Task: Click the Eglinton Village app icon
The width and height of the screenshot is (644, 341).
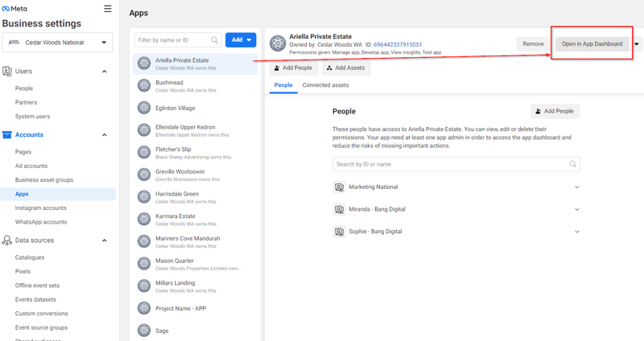Action: [x=144, y=108]
